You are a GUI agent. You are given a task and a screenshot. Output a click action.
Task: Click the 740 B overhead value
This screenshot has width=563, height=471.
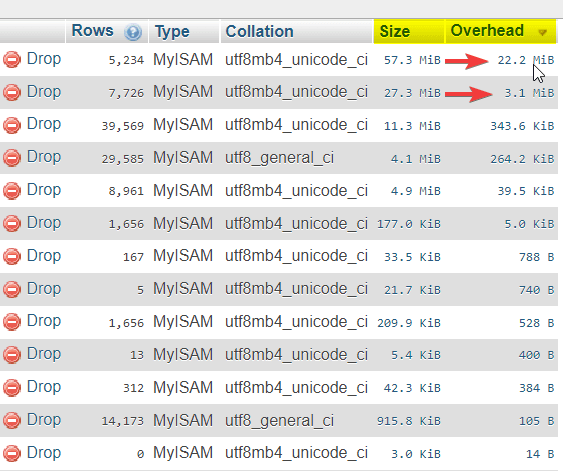click(536, 290)
